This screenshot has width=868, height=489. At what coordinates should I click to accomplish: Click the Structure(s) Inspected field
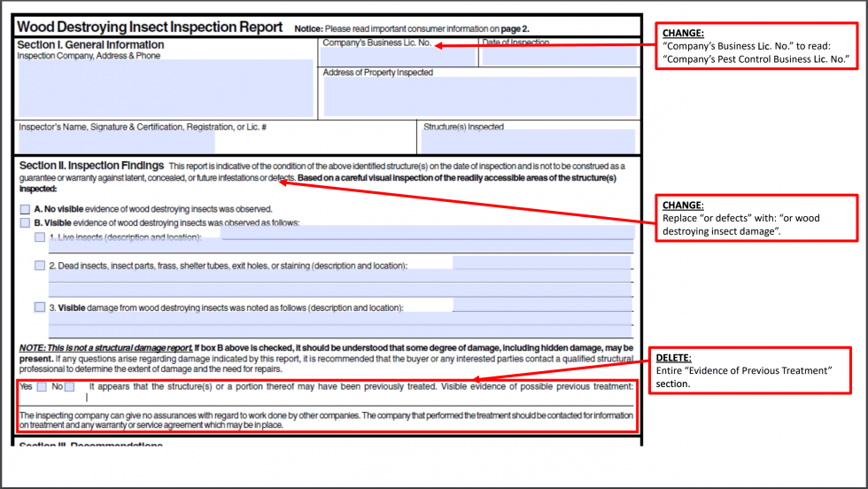tap(528, 142)
